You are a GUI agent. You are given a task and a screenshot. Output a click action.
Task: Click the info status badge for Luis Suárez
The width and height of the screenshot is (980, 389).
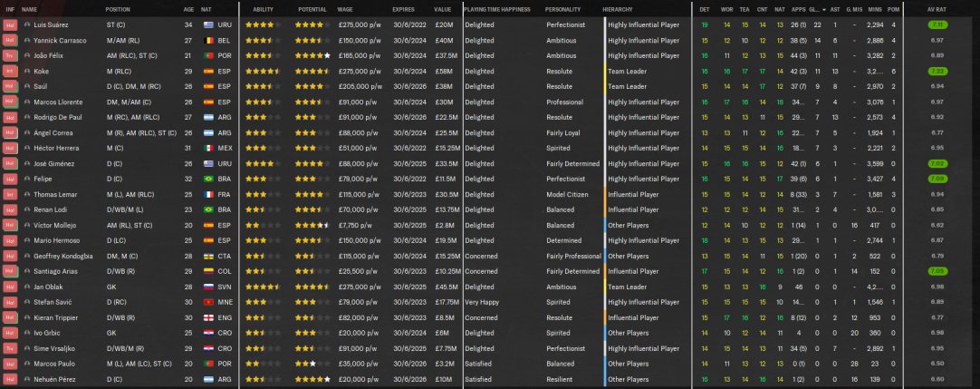(10, 25)
